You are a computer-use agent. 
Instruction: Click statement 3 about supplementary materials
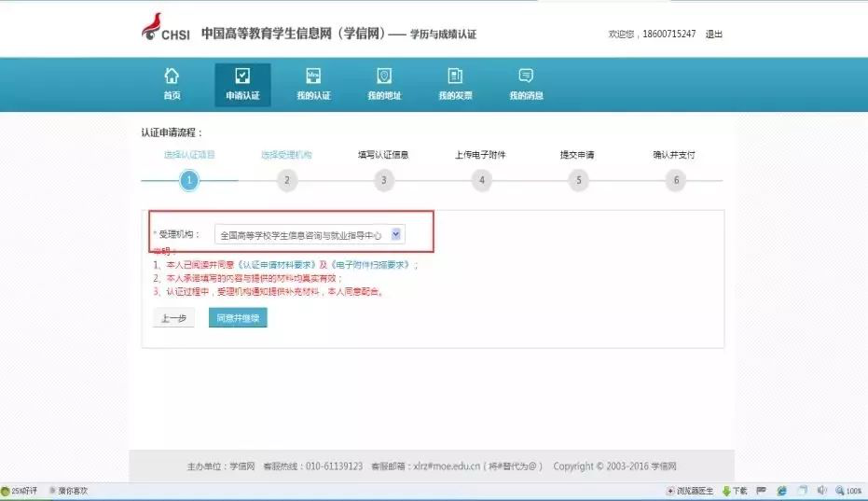point(269,291)
